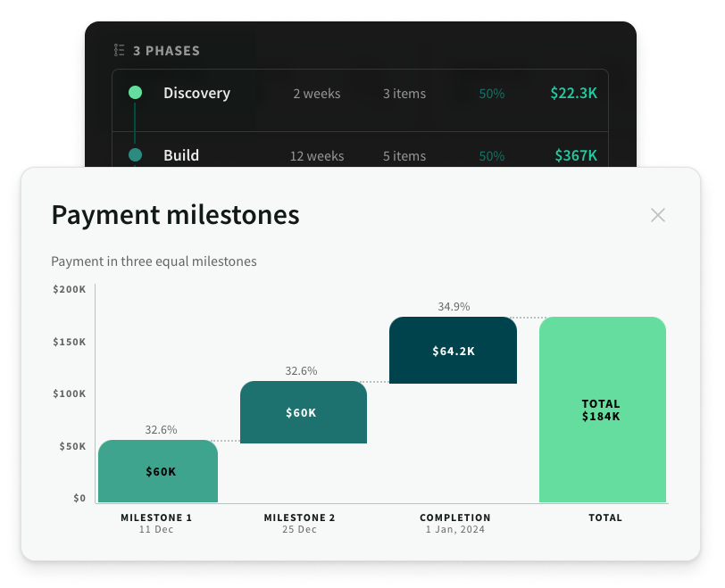
Task: Click the Milestone 1 axis label
Action: 156,518
